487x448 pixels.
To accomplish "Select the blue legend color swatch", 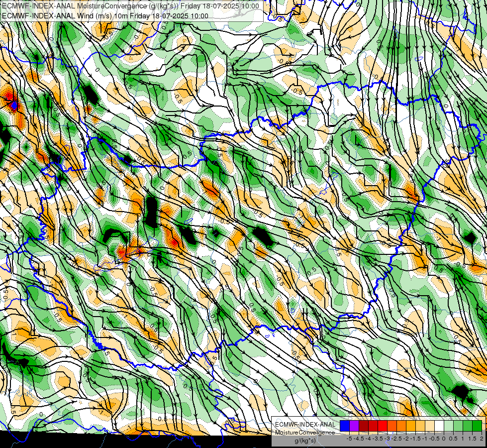I will click(x=345, y=426).
